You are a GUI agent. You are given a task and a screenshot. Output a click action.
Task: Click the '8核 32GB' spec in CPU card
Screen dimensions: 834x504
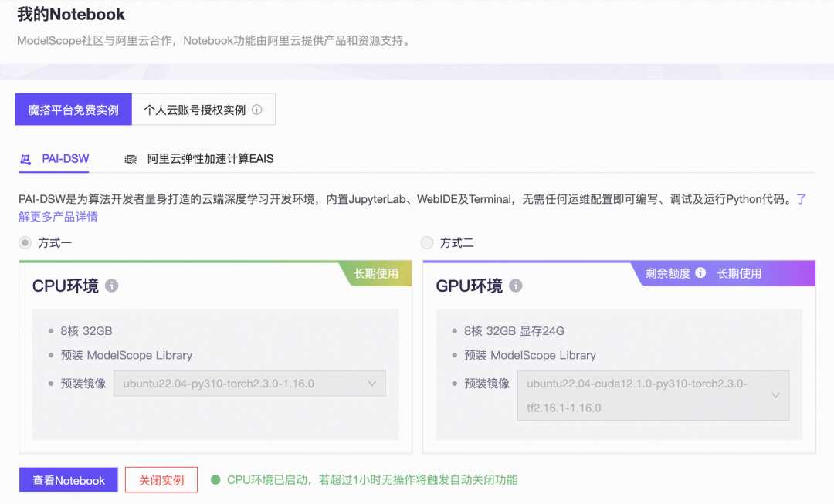(86, 330)
